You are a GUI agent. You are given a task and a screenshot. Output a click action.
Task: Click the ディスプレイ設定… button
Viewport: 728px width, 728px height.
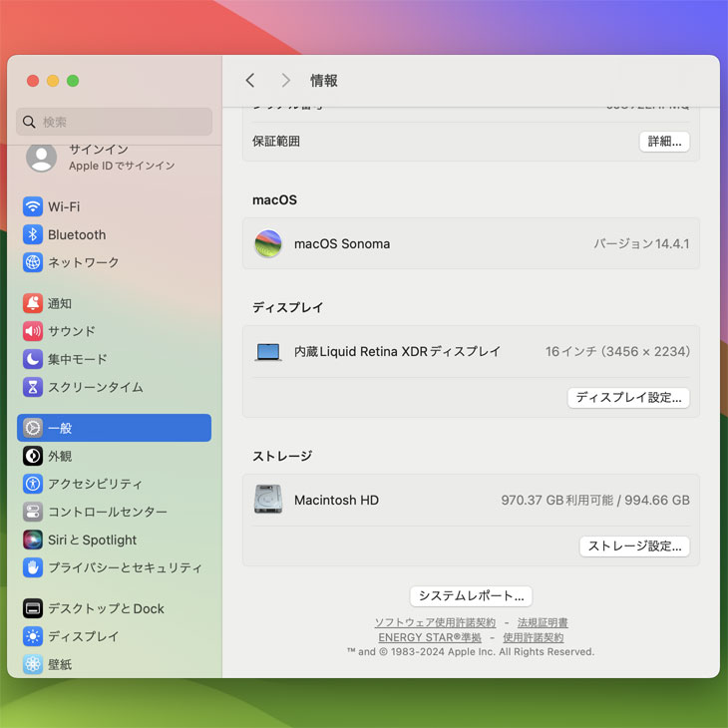click(x=628, y=398)
